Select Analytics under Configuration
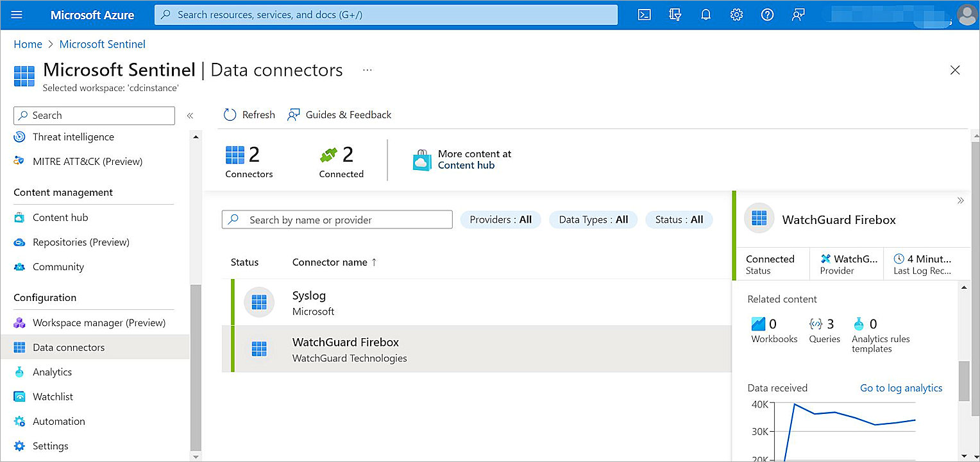Image resolution: width=980 pixels, height=462 pixels. pos(52,372)
